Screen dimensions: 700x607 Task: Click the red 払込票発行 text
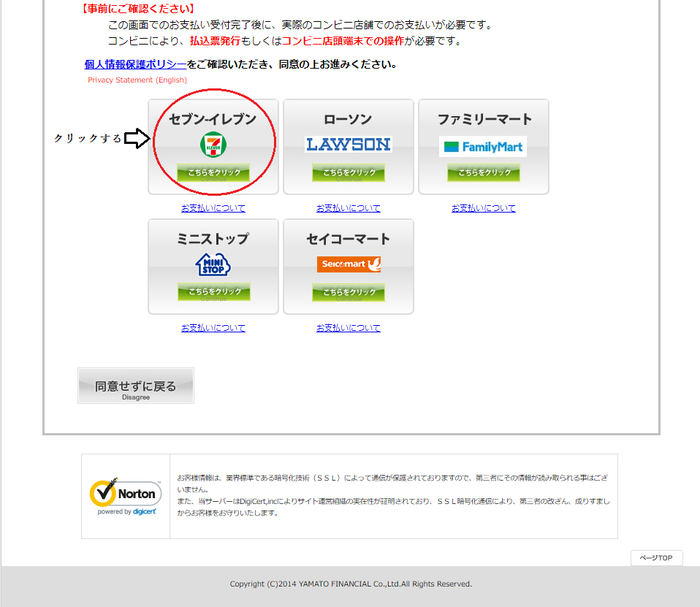(x=215, y=41)
